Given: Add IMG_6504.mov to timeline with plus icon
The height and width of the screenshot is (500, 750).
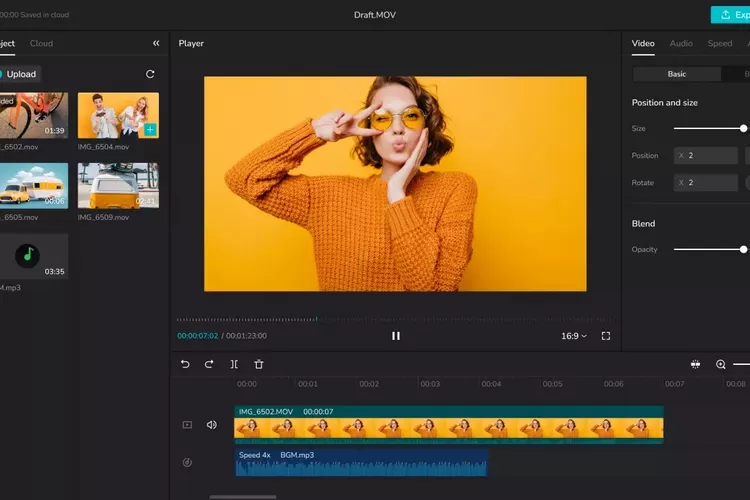Looking at the screenshot, I should [150, 129].
